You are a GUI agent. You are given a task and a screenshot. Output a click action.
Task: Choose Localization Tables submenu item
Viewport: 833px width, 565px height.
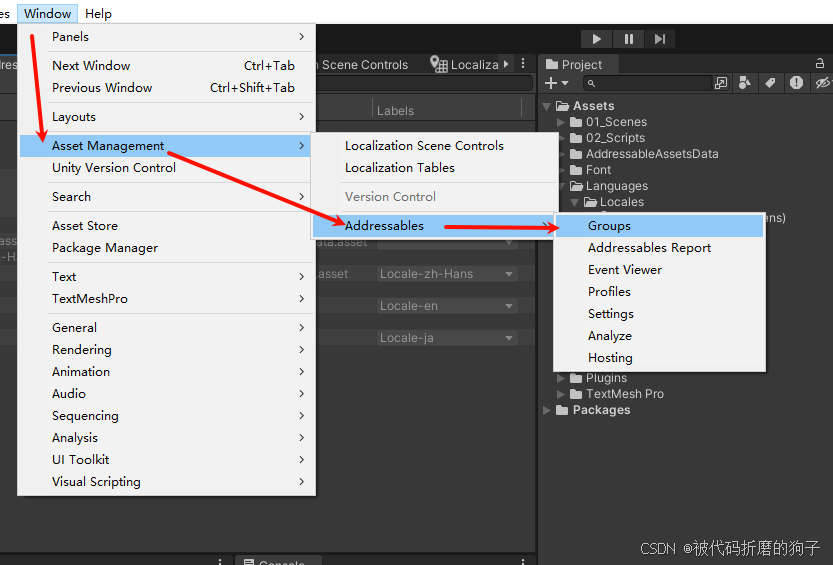[x=434, y=168]
